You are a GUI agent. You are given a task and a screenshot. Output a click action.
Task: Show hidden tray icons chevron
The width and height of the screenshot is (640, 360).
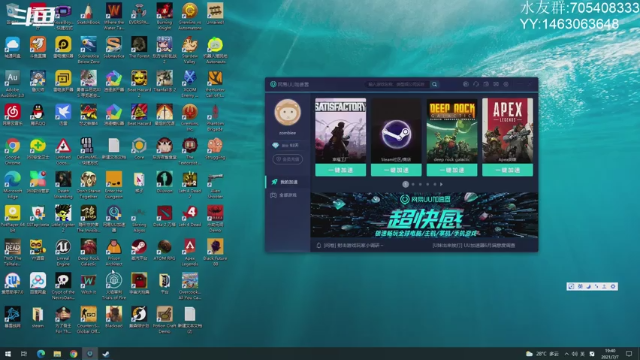coord(567,354)
